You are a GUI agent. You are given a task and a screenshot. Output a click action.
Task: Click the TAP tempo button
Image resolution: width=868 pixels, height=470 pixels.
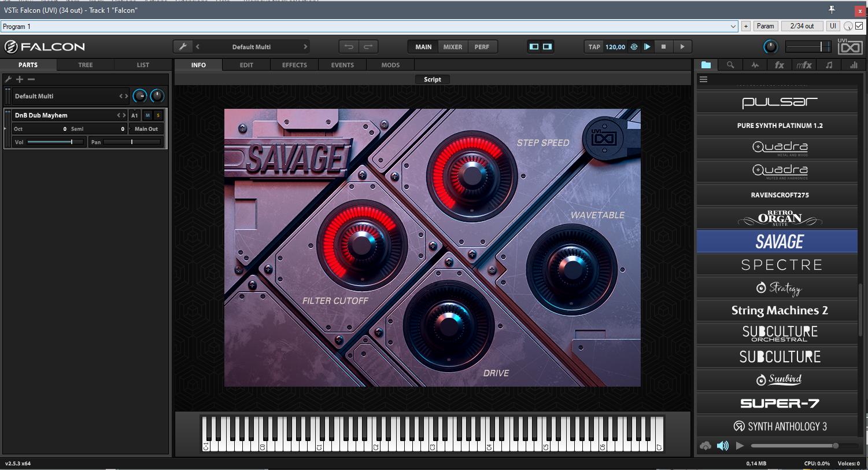594,47
